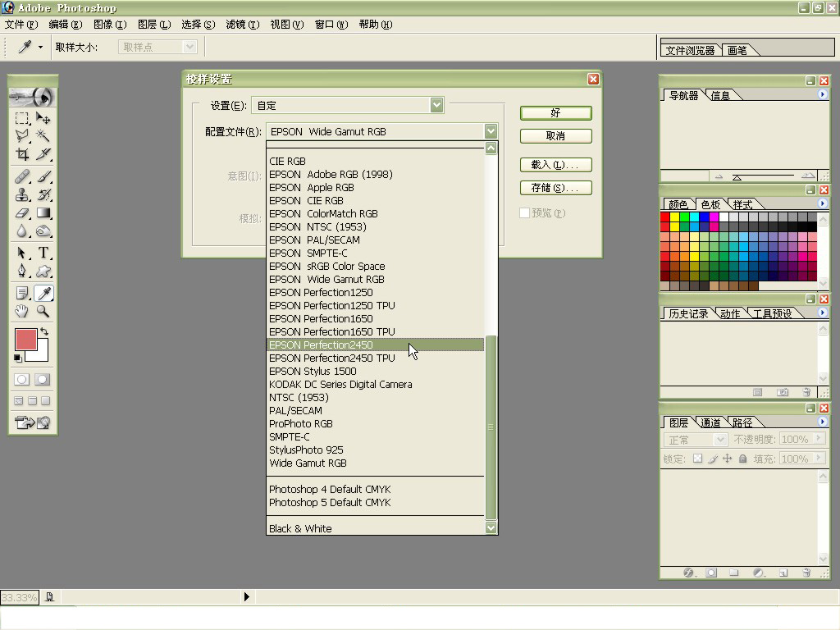Click the 好 OK button
This screenshot has height=630, width=840.
[555, 113]
